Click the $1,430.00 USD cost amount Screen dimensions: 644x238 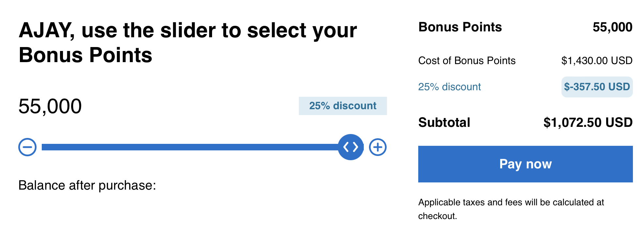597,61
